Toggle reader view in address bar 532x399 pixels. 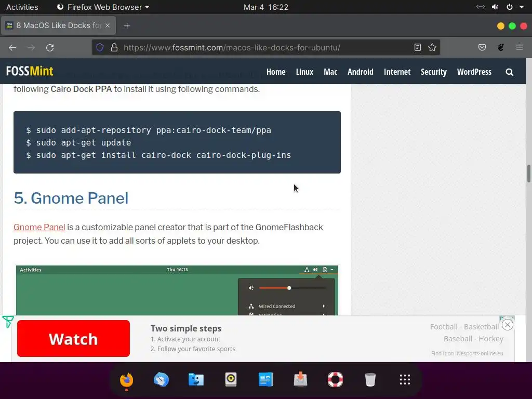click(x=418, y=47)
